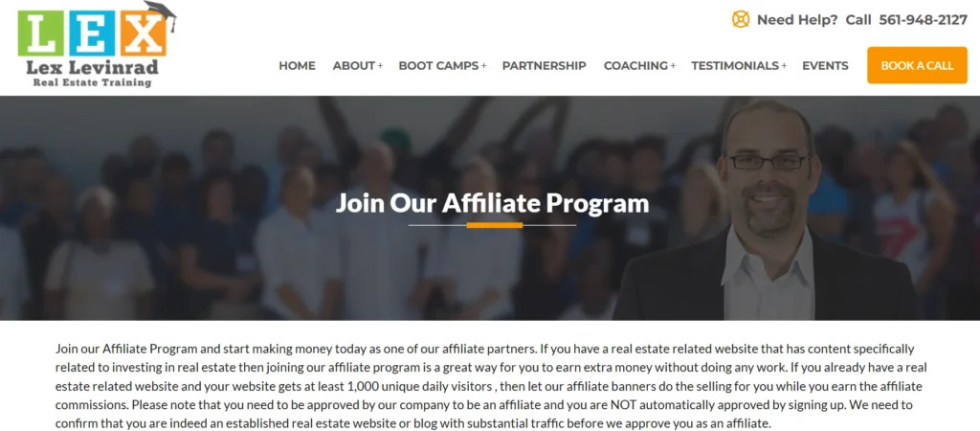Click the Need Help? Call text

point(813,19)
